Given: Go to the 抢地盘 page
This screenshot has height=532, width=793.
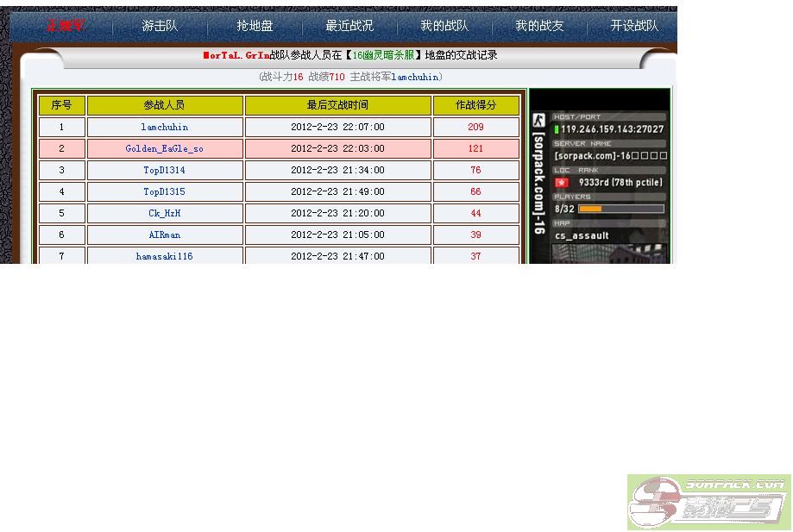Looking at the screenshot, I should 255,26.
